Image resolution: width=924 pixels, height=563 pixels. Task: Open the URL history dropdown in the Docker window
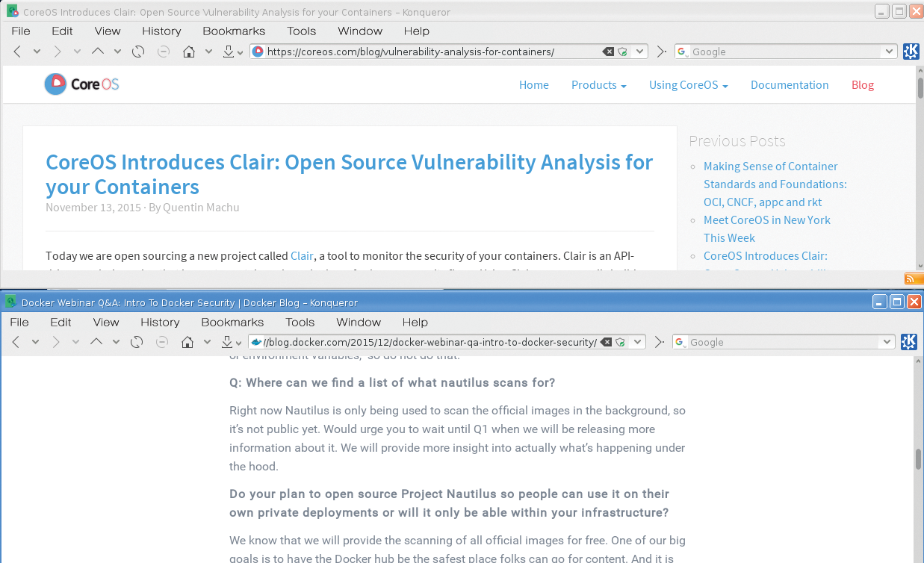(637, 342)
